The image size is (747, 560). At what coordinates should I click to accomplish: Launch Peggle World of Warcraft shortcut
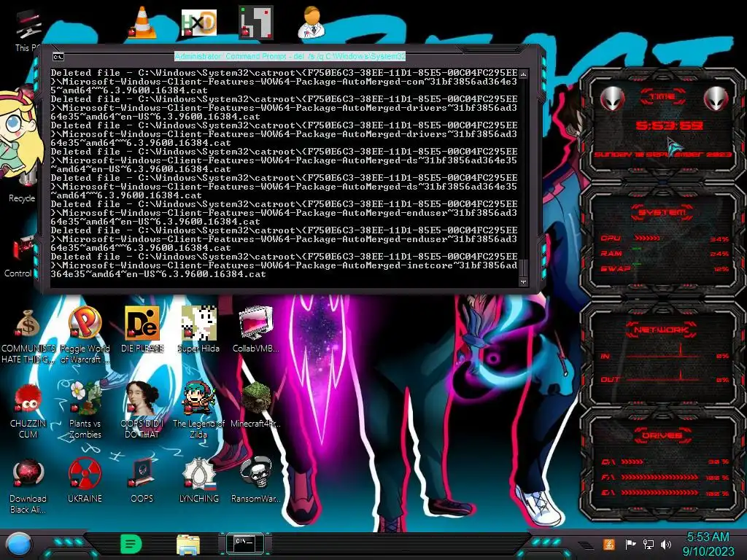point(85,335)
